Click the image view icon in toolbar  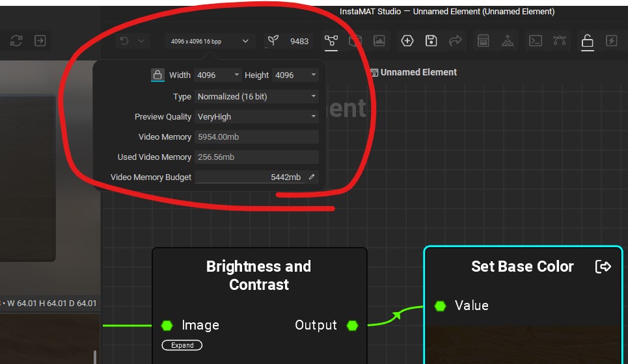pos(379,41)
